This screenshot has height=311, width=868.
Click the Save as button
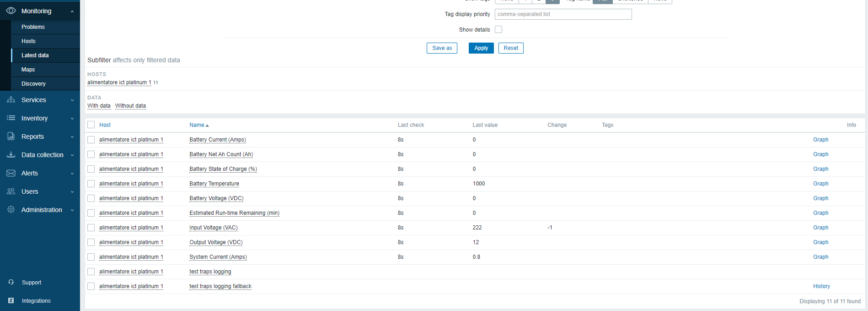point(442,48)
